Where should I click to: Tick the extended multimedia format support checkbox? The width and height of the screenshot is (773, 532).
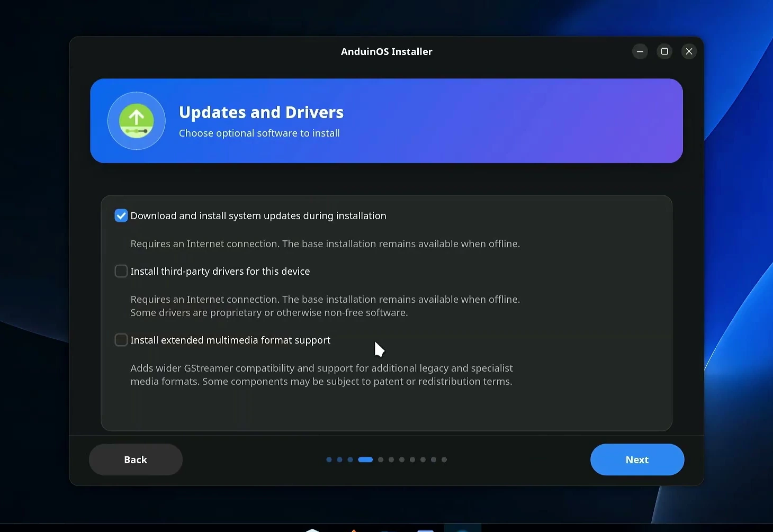point(121,340)
